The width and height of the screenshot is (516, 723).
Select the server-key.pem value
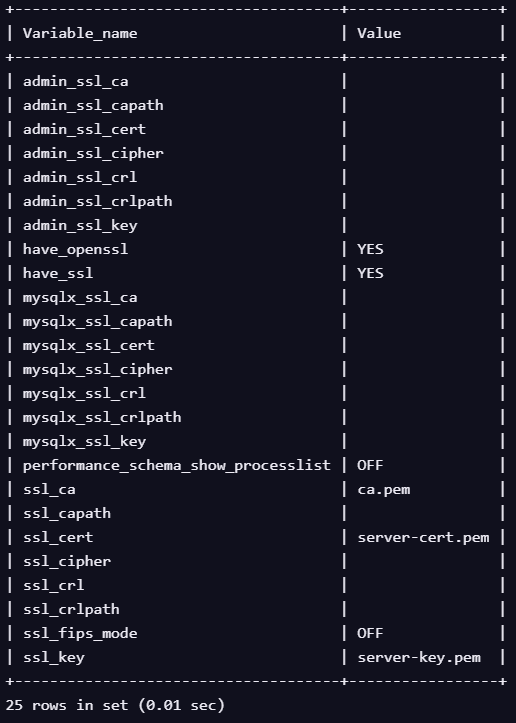point(419,658)
